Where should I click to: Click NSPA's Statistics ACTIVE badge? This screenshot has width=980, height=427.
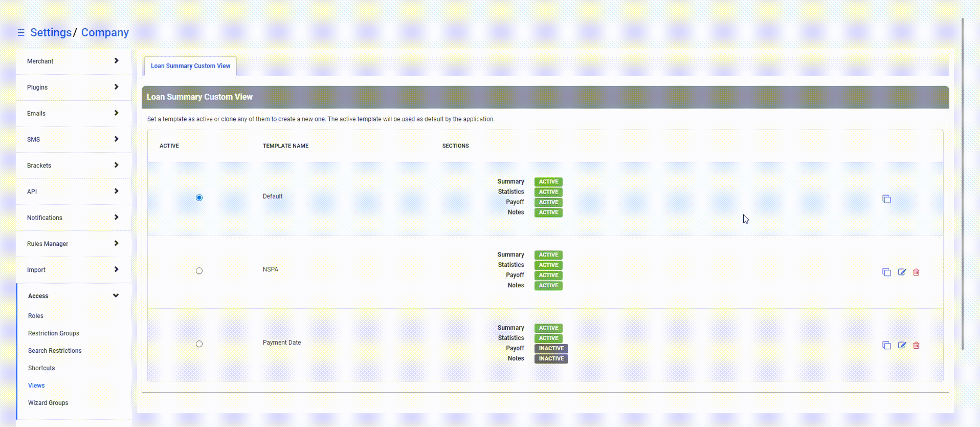pos(548,265)
